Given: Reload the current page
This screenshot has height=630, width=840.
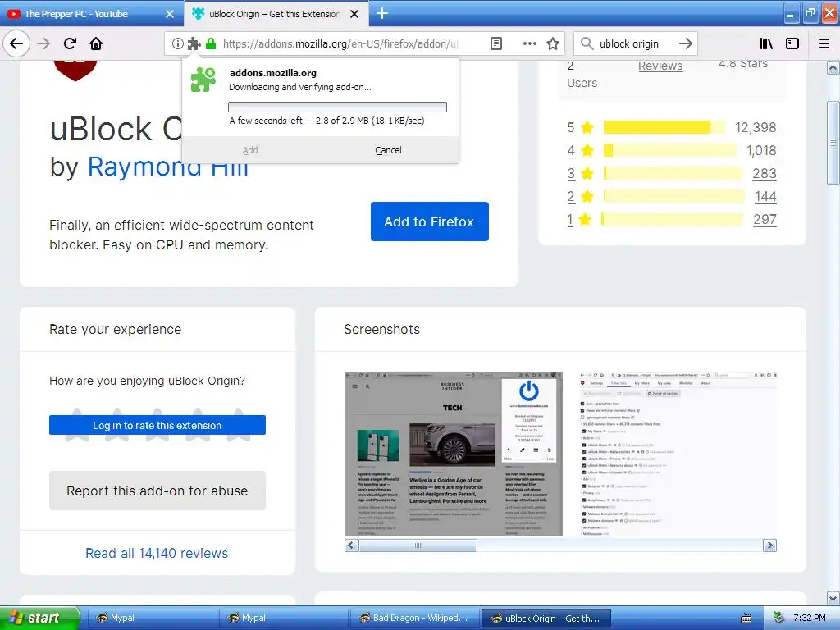Looking at the screenshot, I should click(x=70, y=43).
